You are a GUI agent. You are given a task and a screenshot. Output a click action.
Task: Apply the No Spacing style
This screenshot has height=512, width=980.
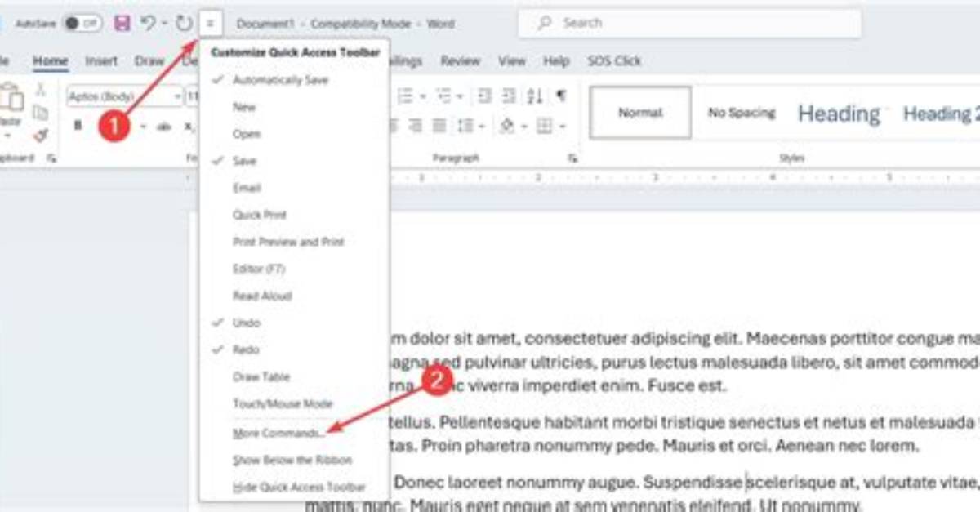[742, 113]
